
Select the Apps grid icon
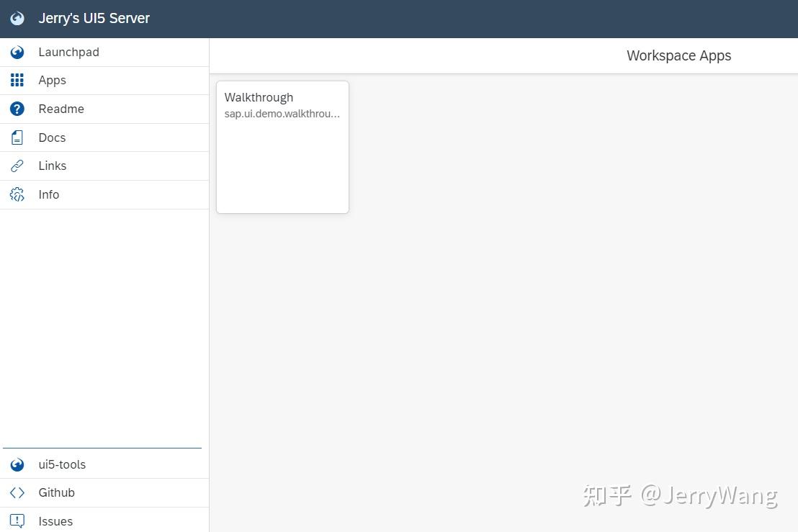[x=17, y=80]
